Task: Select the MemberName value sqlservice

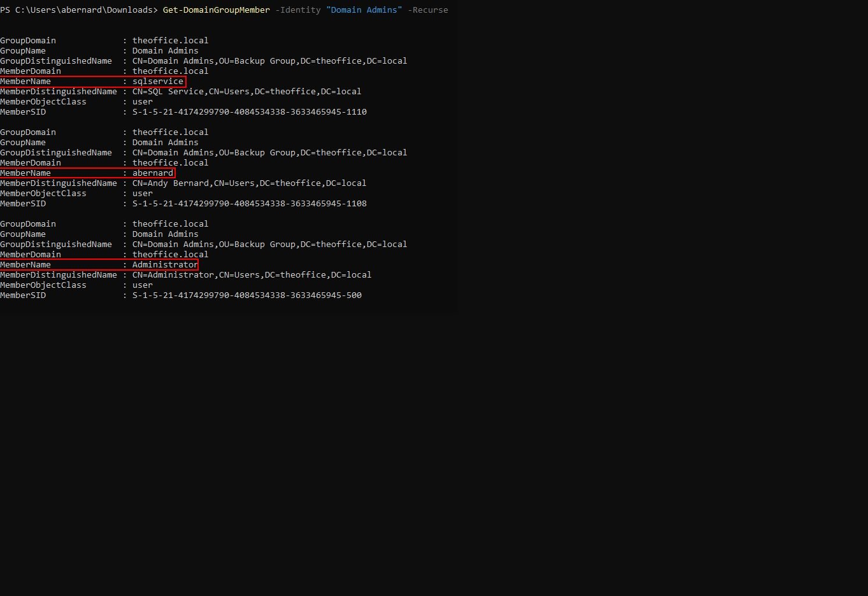Action: 158,82
